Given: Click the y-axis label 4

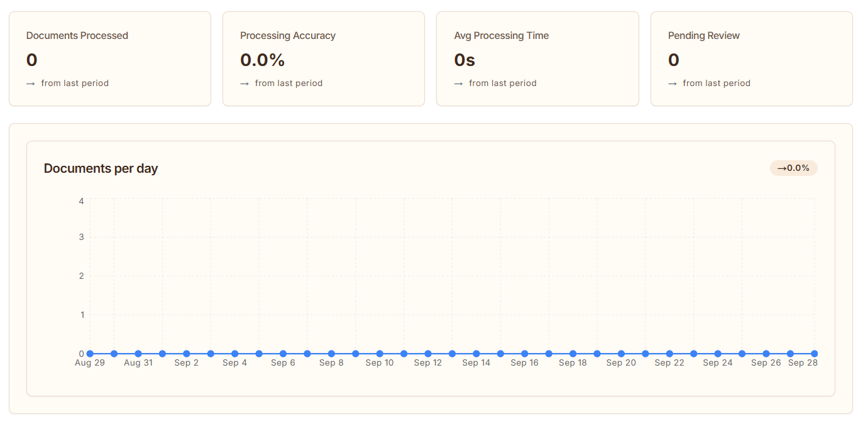Looking at the screenshot, I should point(82,201).
